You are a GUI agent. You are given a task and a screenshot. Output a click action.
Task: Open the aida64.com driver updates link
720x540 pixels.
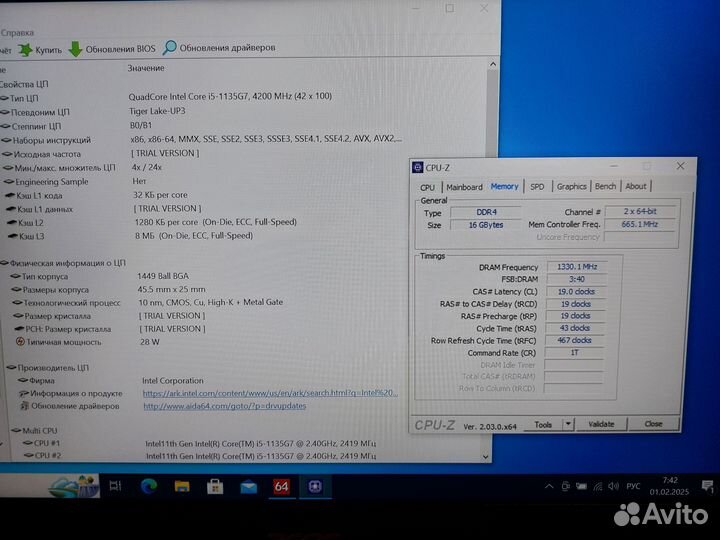[x=225, y=406]
